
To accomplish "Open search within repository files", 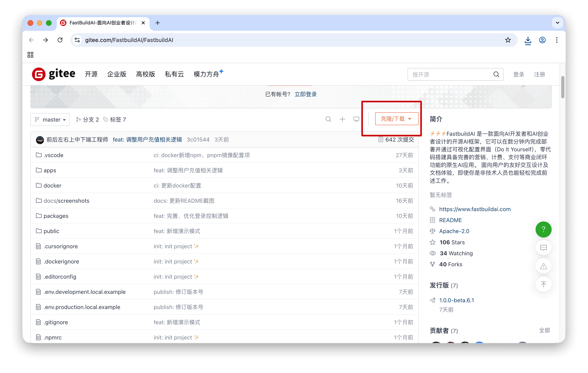I will pyautogui.click(x=328, y=119).
